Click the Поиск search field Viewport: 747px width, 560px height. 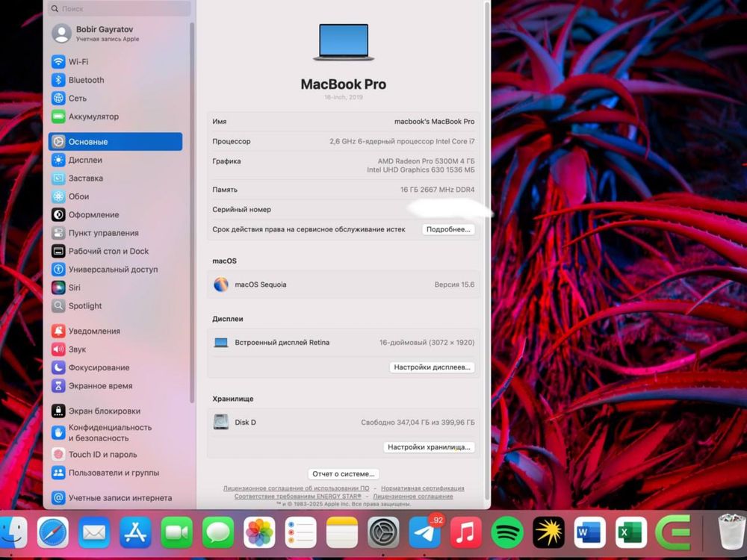point(119,8)
